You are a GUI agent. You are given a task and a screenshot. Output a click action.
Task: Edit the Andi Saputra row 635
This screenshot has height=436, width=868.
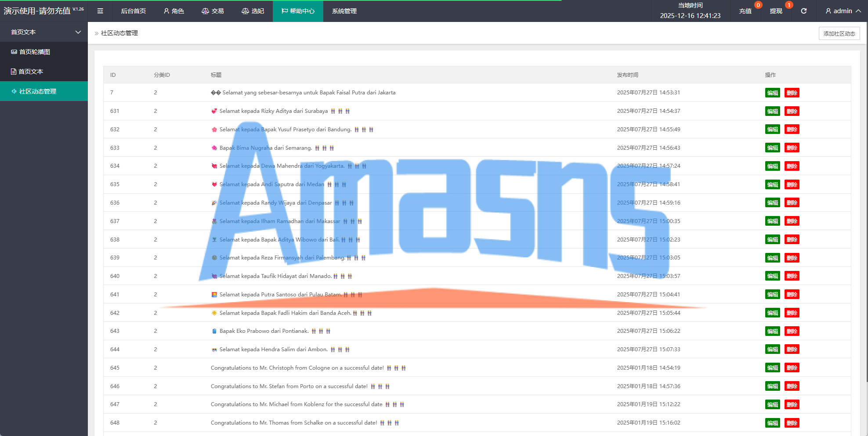773,184
